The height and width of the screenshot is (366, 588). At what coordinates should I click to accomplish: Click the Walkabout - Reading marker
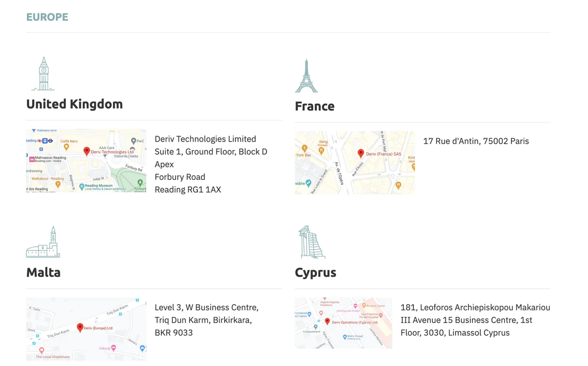[x=57, y=184]
